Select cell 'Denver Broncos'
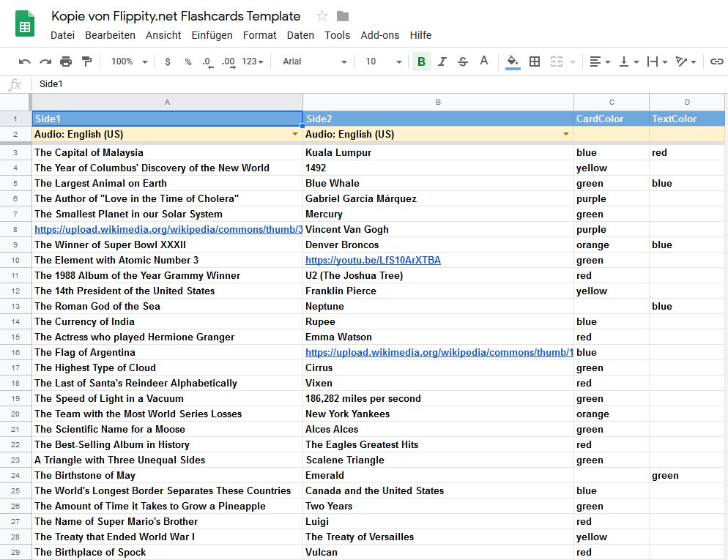 (x=438, y=244)
